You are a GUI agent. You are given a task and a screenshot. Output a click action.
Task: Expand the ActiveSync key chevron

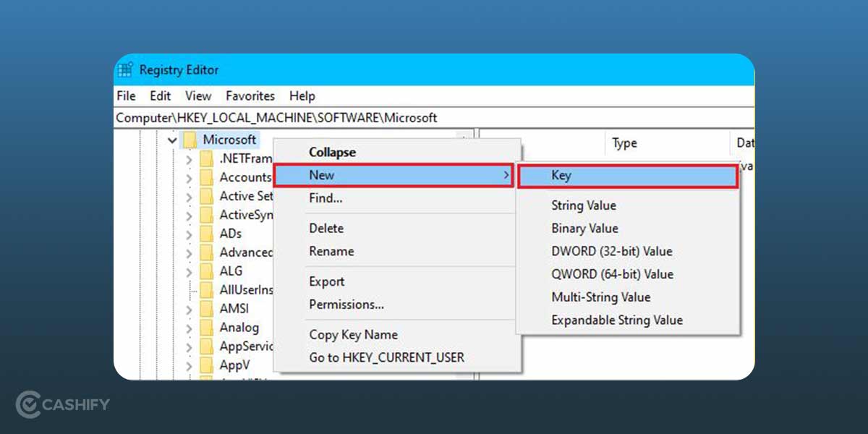[187, 215]
